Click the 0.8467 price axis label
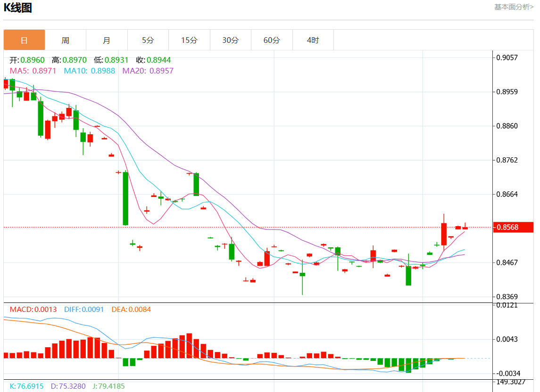The width and height of the screenshot is (540, 392). point(507,262)
